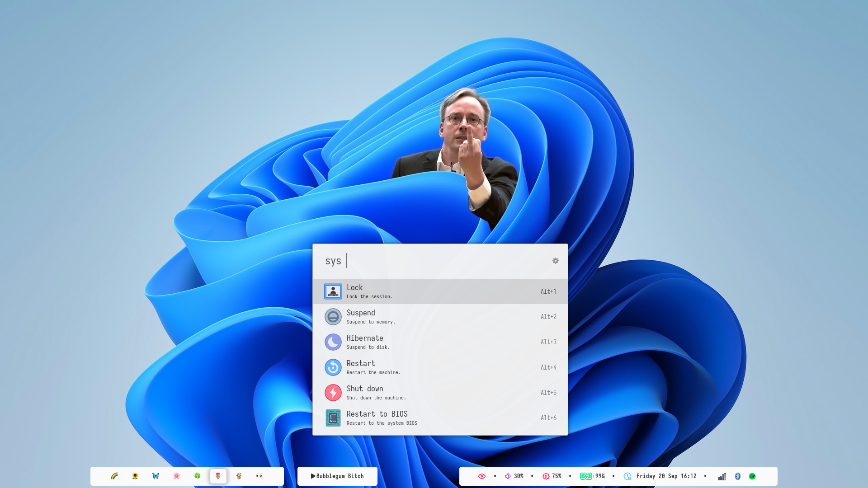
Task: Switch to the eyes emoji workspace
Action: (x=259, y=476)
